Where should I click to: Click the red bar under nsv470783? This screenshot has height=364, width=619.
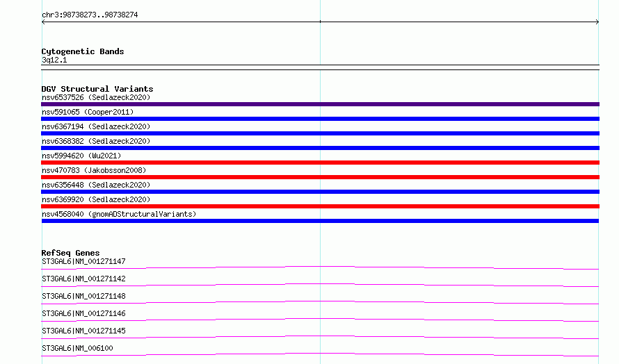(x=320, y=177)
